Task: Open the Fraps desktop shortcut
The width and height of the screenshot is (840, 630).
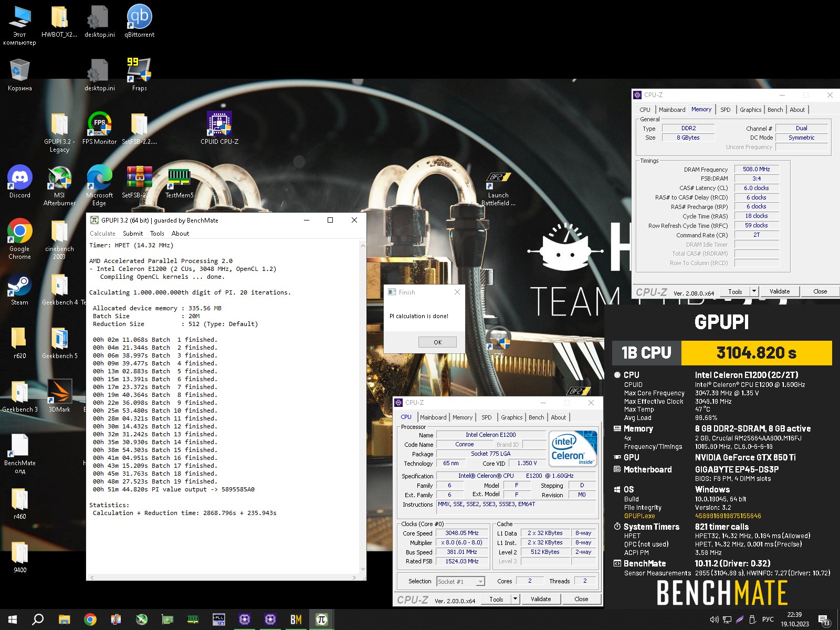Action: (139, 75)
